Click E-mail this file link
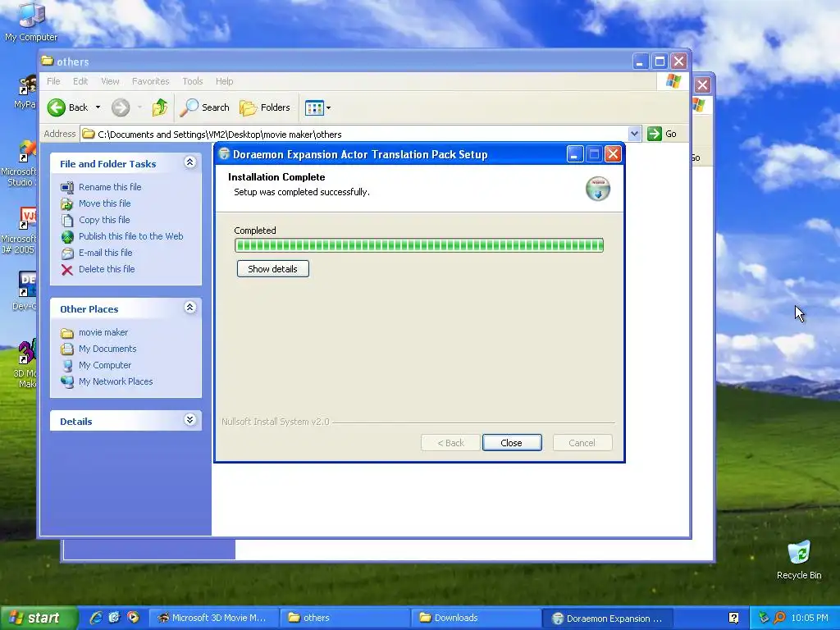This screenshot has width=840, height=630. (x=106, y=253)
